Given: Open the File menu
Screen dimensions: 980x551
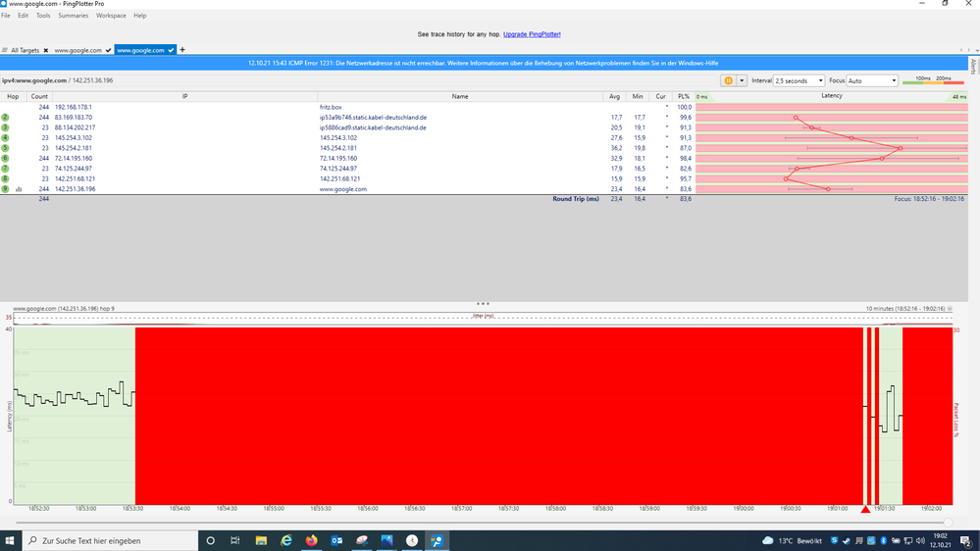Looking at the screenshot, I should (6, 16).
